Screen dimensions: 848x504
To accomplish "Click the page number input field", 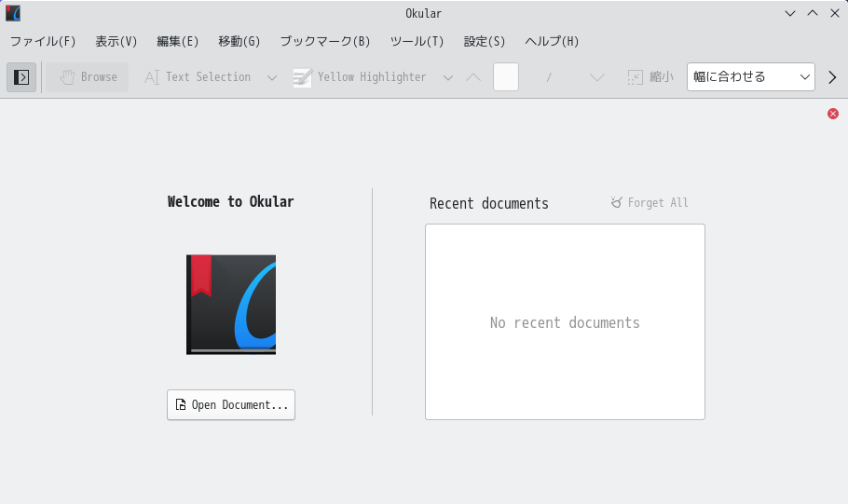I will coord(506,76).
